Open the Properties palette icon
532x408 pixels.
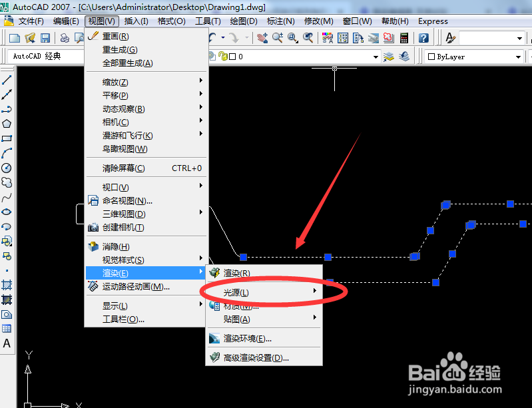[x=328, y=38]
